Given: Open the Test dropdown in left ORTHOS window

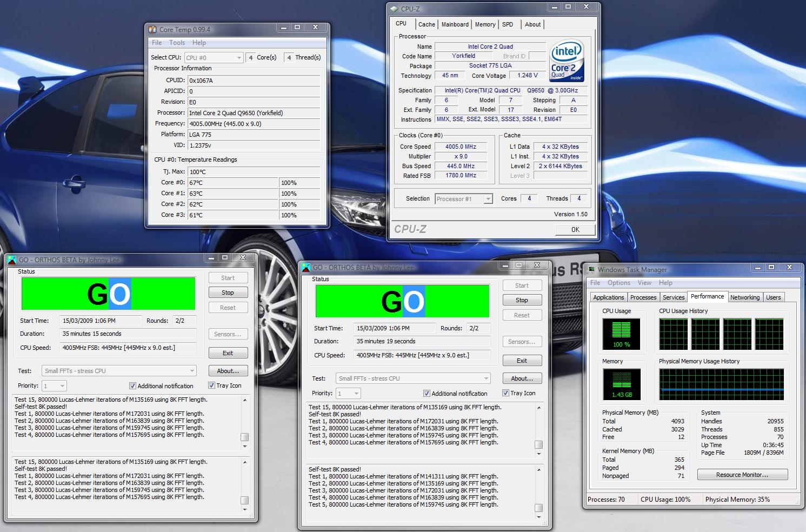Looking at the screenshot, I should [x=119, y=371].
